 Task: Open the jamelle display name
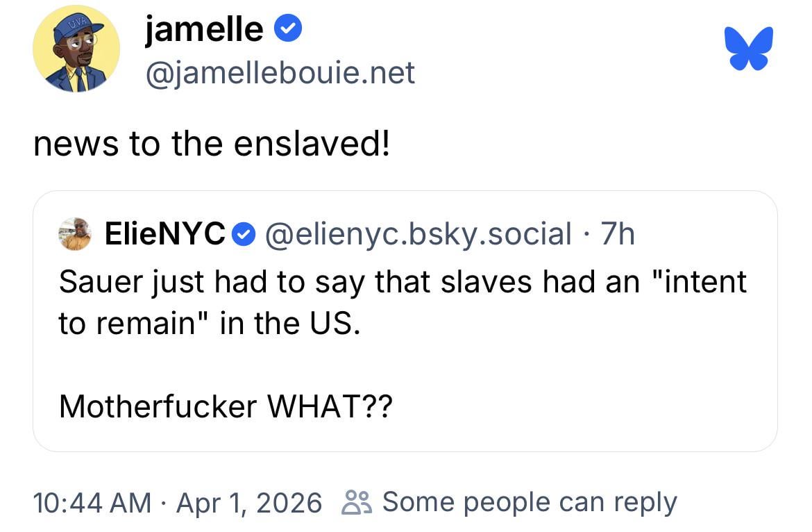(204, 30)
